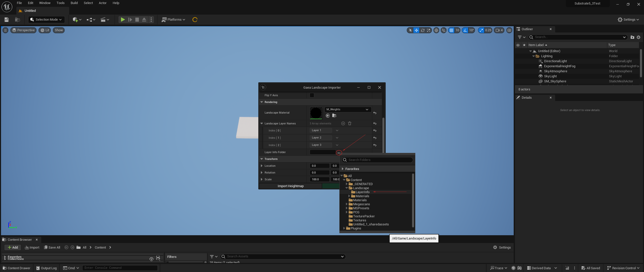644x272 pixels.
Task: Expand the Rotation property row
Action: [x=262, y=173]
